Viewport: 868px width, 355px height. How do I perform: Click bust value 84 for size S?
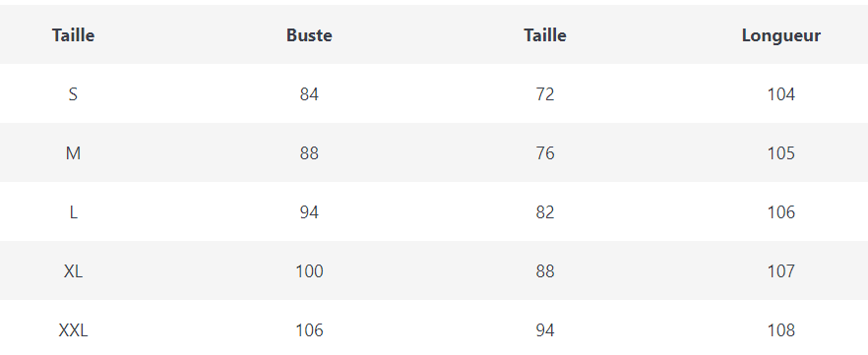pyautogui.click(x=309, y=94)
